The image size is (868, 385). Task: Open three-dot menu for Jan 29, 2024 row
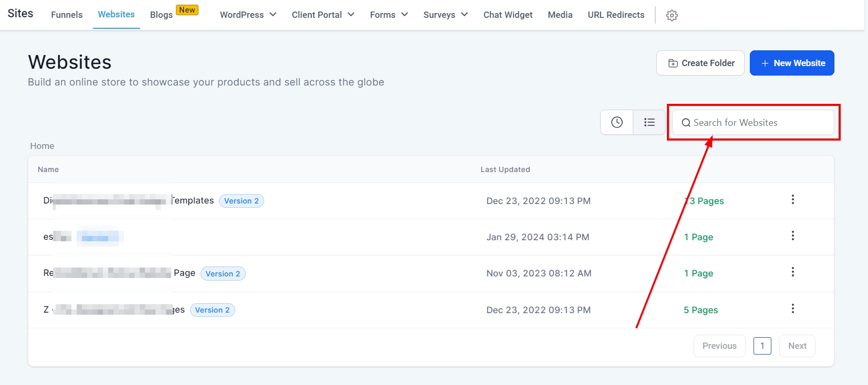pyautogui.click(x=792, y=236)
